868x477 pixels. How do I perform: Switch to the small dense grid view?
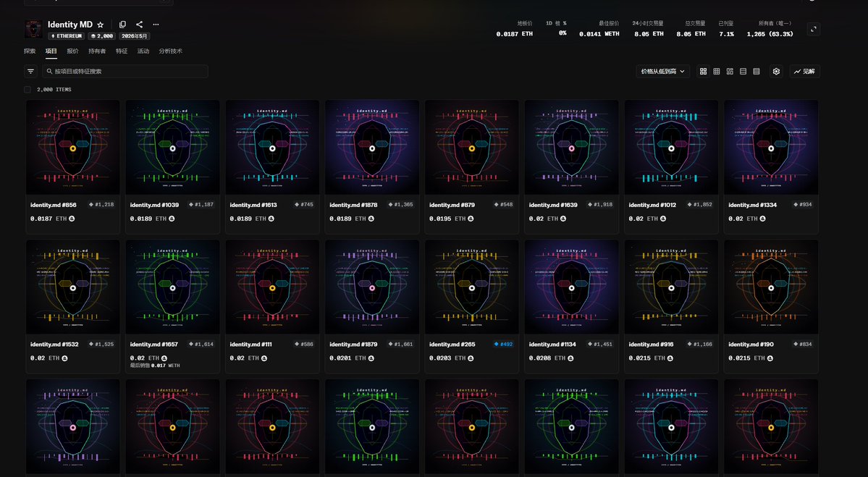pos(716,72)
